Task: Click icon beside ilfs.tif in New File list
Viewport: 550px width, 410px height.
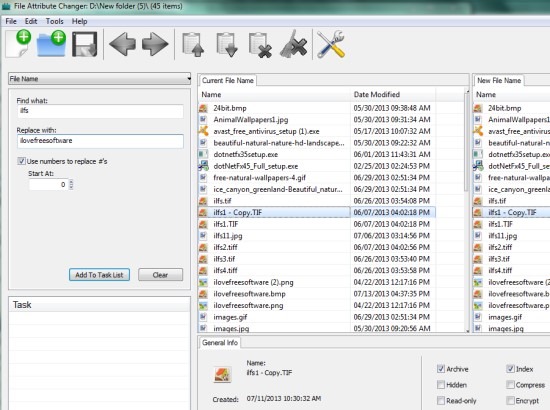Action: point(478,201)
